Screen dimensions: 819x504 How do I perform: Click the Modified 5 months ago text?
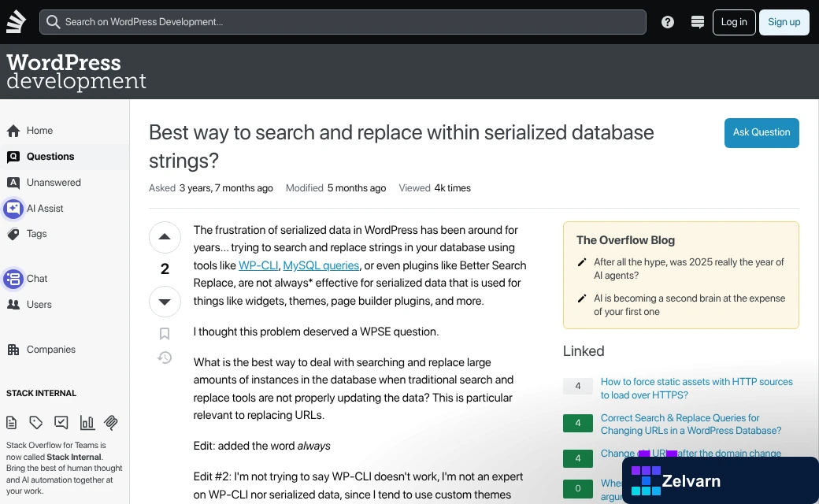(x=335, y=188)
